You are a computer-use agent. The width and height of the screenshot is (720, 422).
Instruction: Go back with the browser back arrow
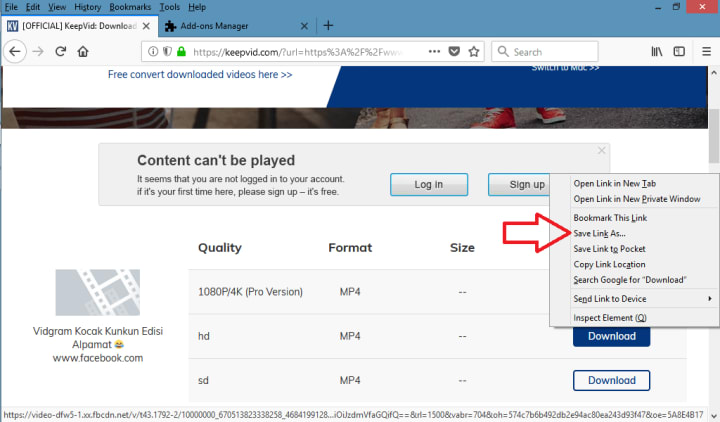[x=15, y=51]
